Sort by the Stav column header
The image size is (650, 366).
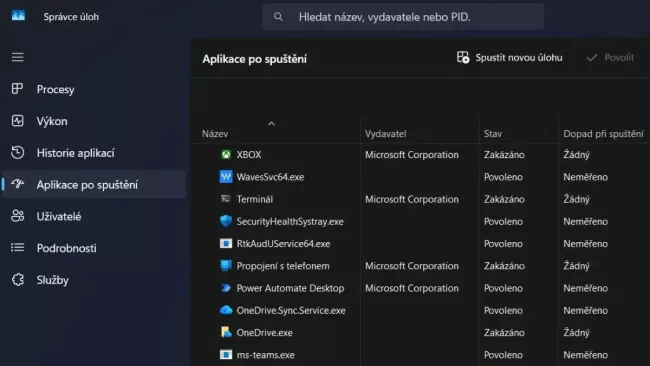492,134
